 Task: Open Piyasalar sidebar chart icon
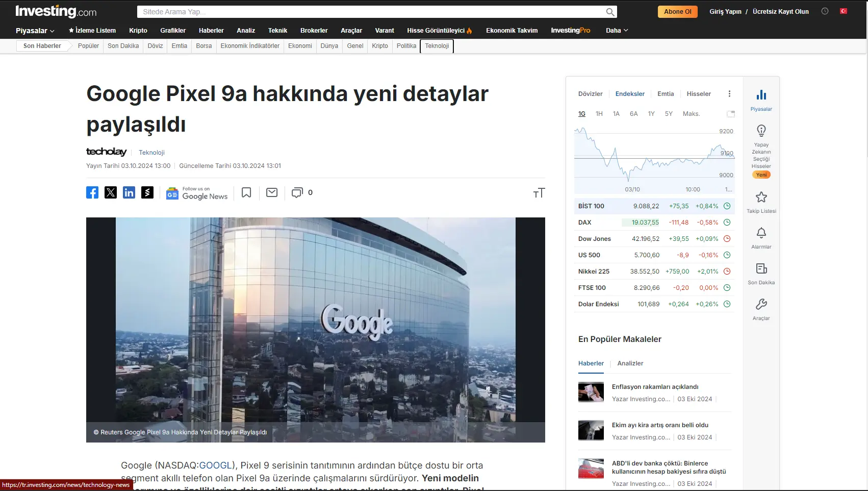pyautogui.click(x=761, y=95)
